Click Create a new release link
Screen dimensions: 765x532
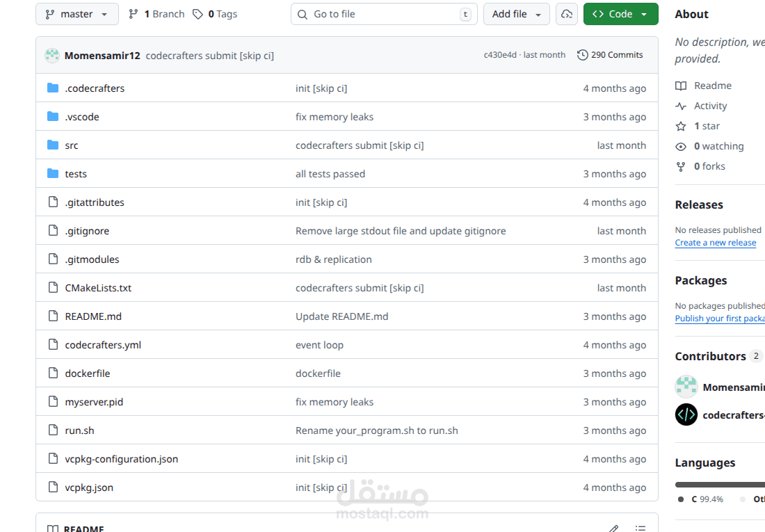(715, 242)
